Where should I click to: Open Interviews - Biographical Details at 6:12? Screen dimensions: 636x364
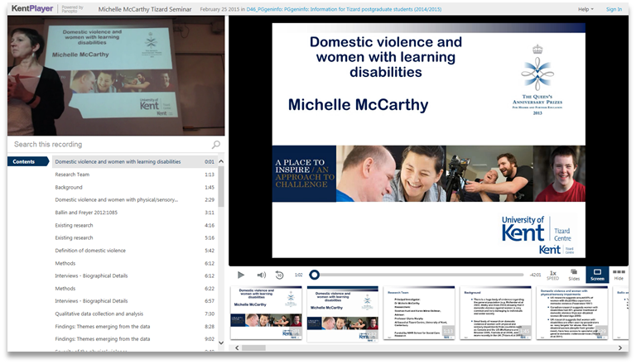tap(135, 276)
